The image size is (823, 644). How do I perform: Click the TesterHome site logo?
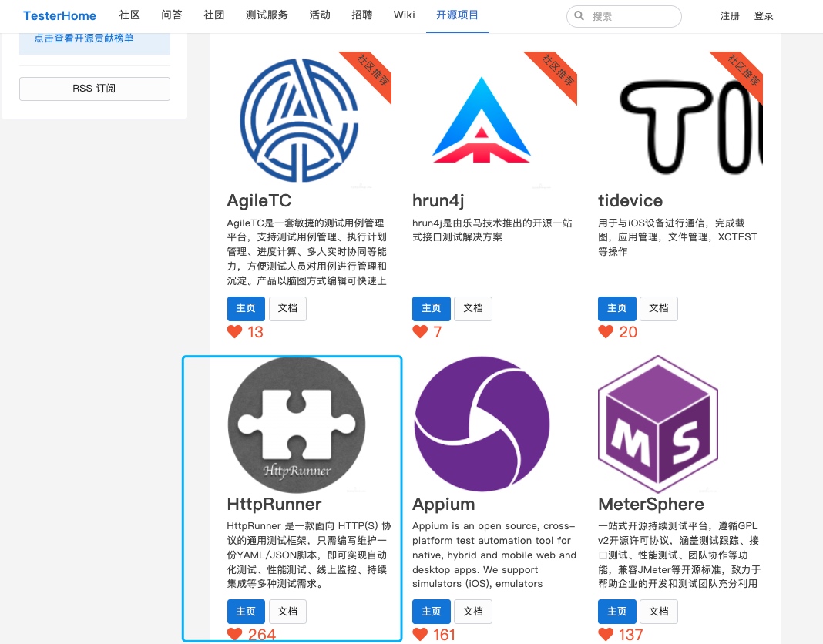[x=59, y=15]
